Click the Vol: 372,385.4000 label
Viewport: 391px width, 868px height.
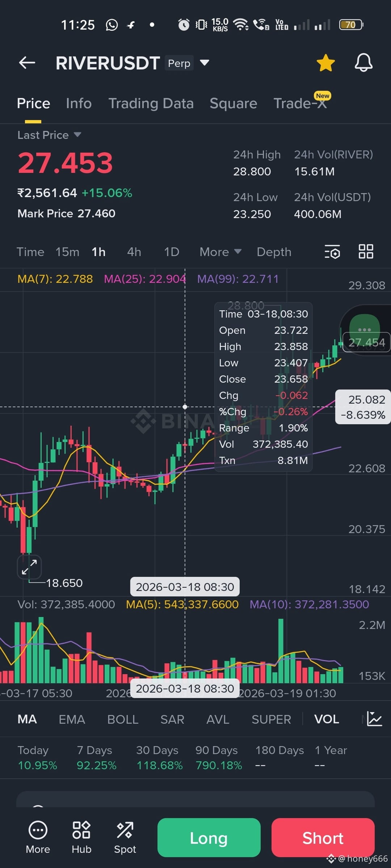(66, 604)
